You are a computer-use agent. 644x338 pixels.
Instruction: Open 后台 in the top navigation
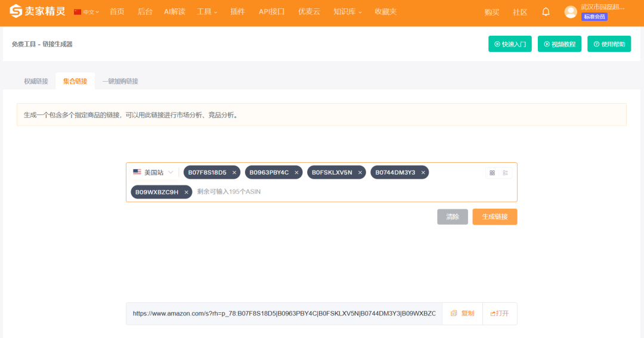145,12
